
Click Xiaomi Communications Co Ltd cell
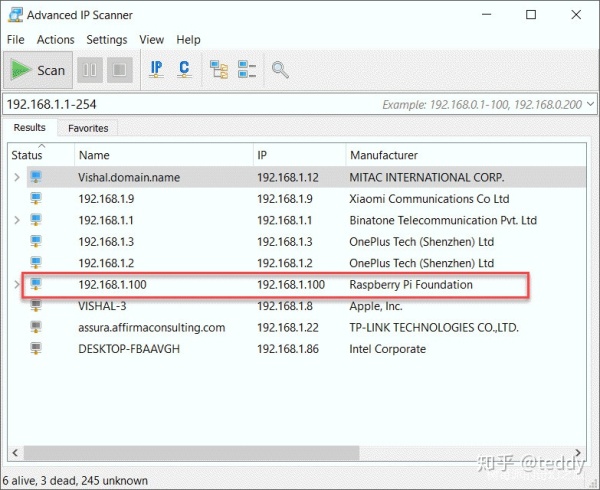pos(429,199)
